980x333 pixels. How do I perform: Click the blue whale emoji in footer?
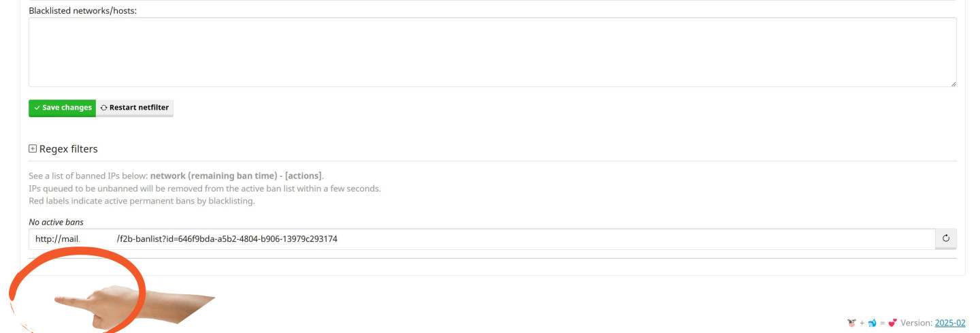[872, 323]
